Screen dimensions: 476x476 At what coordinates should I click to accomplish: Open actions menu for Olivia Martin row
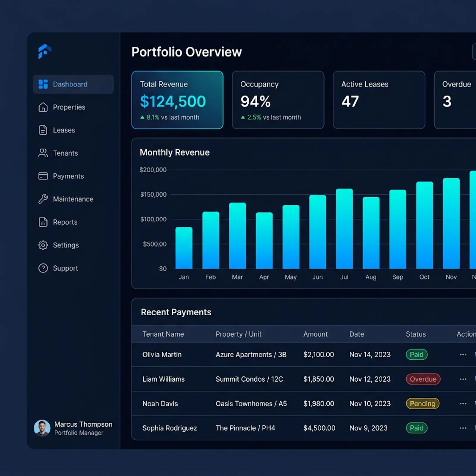(463, 355)
